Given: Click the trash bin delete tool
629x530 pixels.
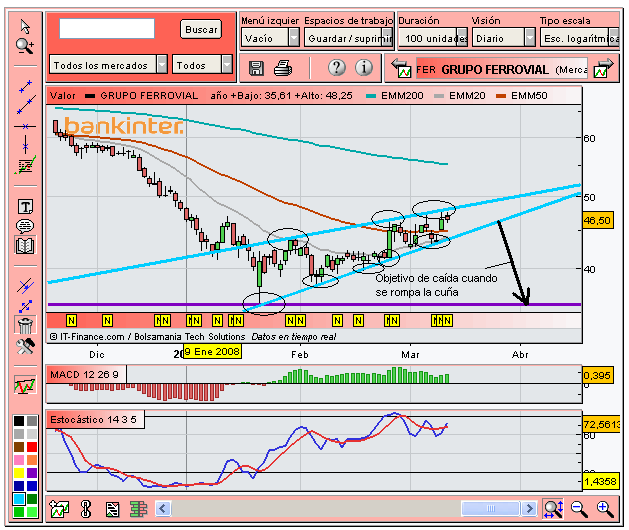Looking at the screenshot, I should coord(25,325).
